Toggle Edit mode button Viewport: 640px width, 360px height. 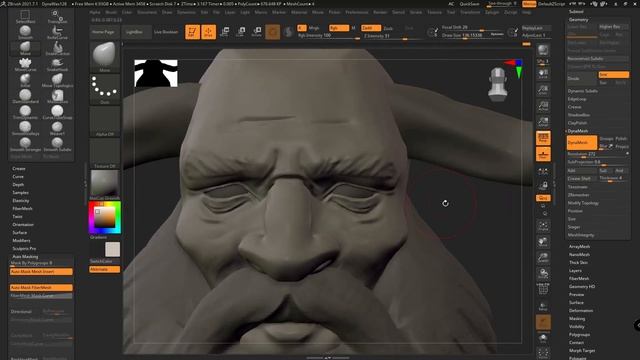tap(192, 32)
